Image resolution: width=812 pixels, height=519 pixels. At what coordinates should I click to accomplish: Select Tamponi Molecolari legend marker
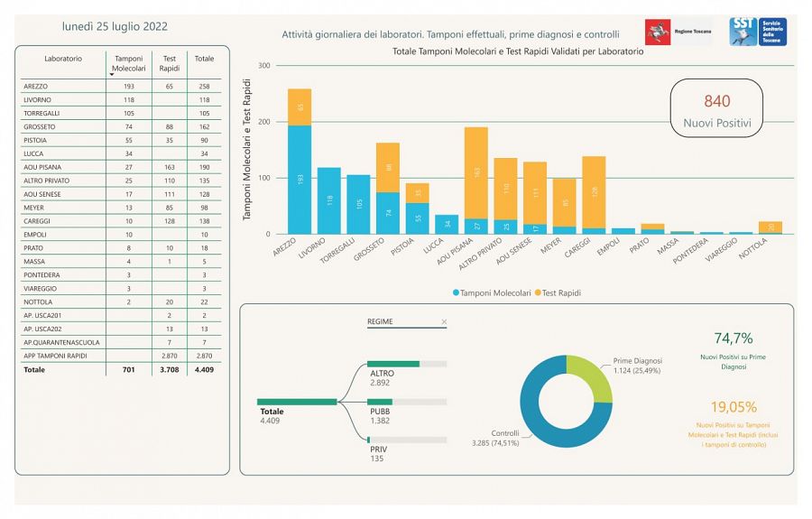pos(457,292)
